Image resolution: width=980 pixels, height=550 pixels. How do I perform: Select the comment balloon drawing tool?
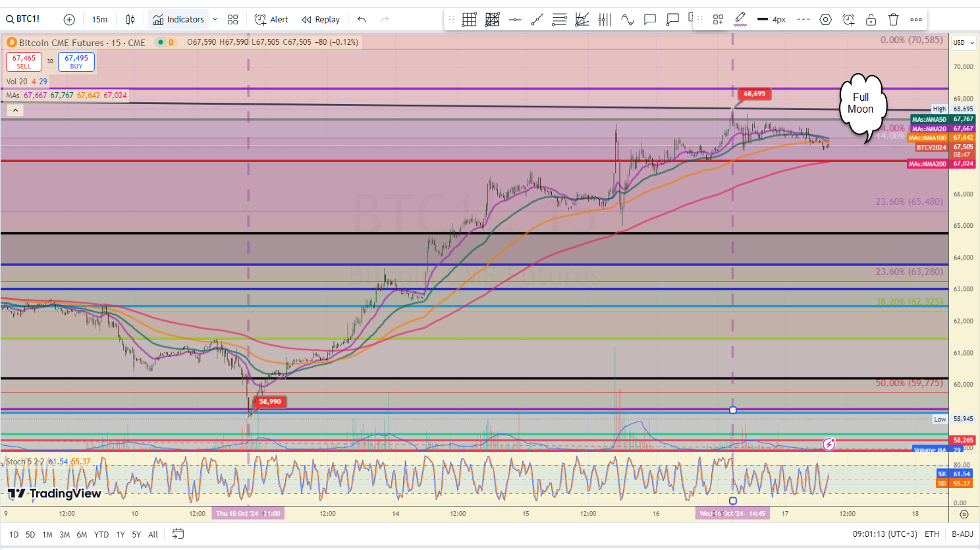(650, 20)
